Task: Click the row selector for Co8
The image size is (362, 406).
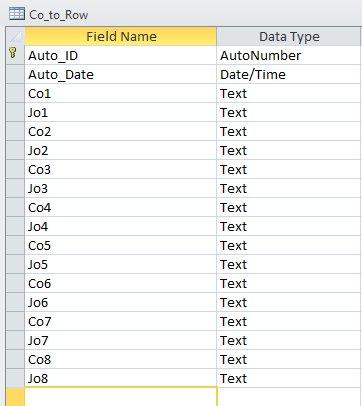Action: (x=15, y=359)
